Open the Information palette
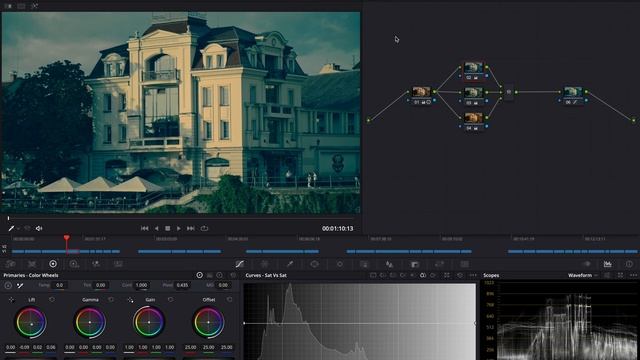Viewport: 640px width, 360px height. coord(629,264)
